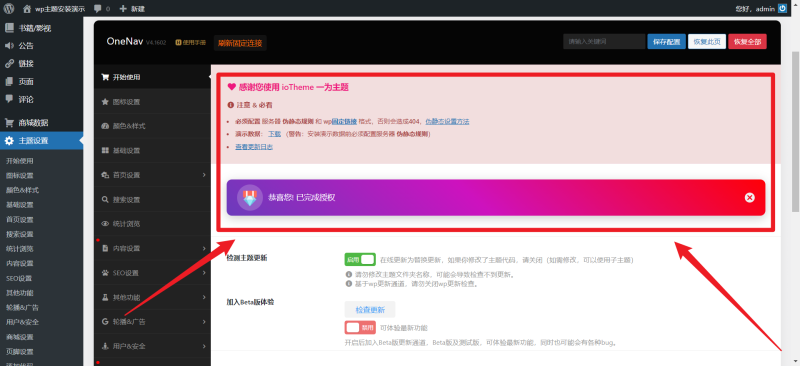Expand the 首页设置 chevron
The width and height of the screenshot is (800, 366).
pyautogui.click(x=204, y=175)
